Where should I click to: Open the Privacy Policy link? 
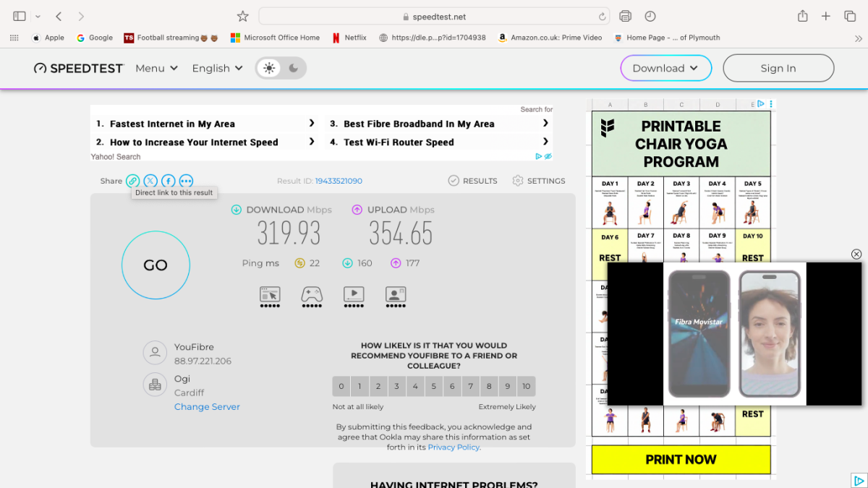[x=454, y=447]
